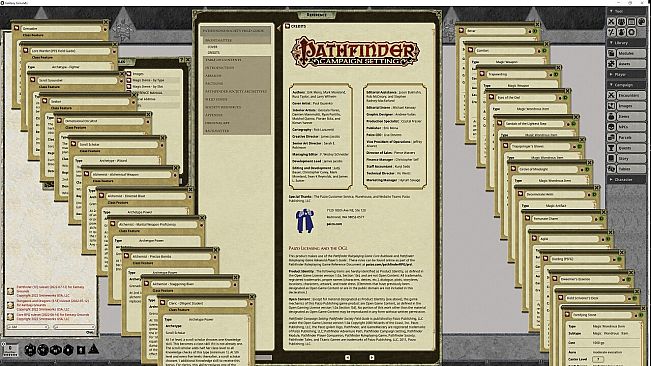Open the Quests campaign button

point(631,148)
